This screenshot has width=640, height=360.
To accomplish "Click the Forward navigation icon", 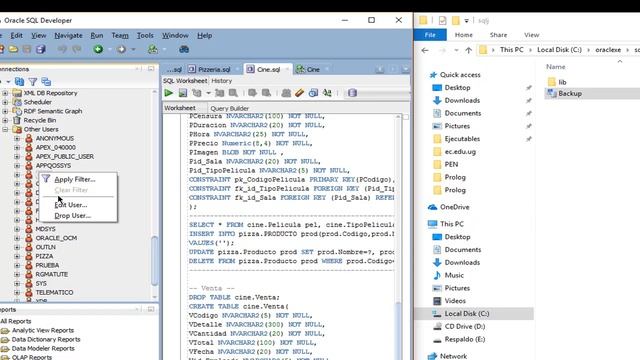I will tap(121, 49).
